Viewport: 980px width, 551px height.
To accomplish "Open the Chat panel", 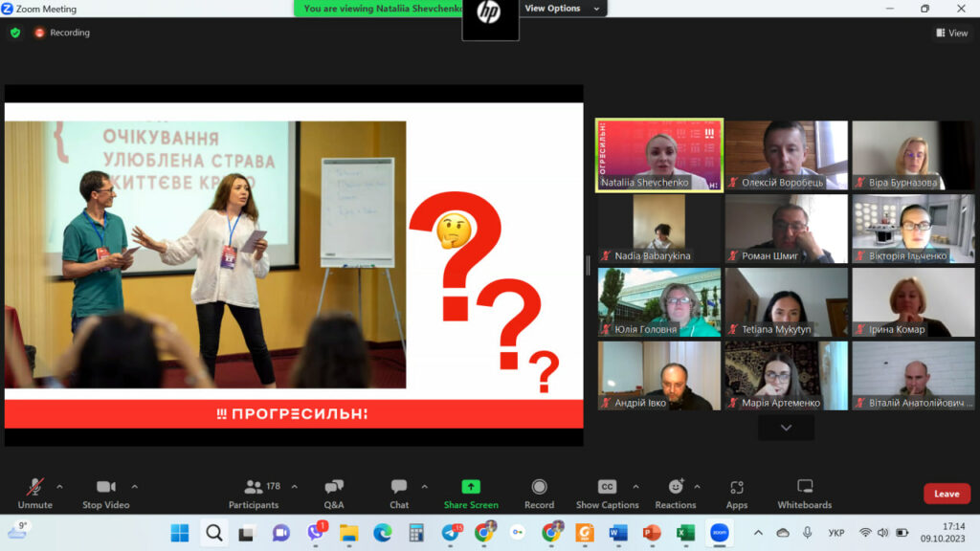I will point(399,487).
